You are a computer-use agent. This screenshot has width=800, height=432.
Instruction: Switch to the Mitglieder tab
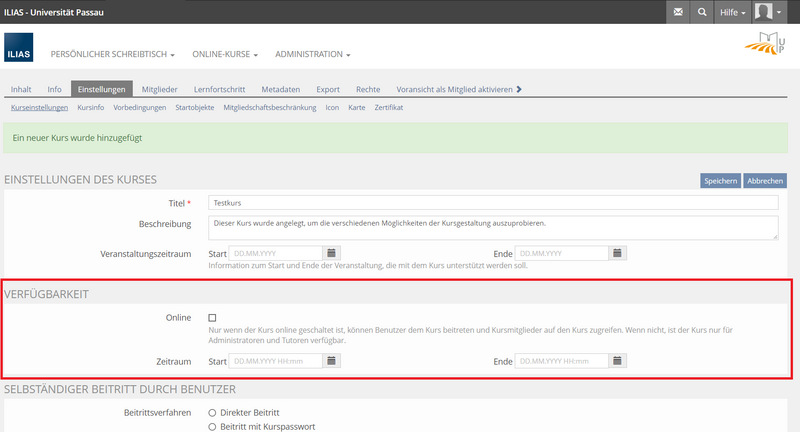(160, 90)
